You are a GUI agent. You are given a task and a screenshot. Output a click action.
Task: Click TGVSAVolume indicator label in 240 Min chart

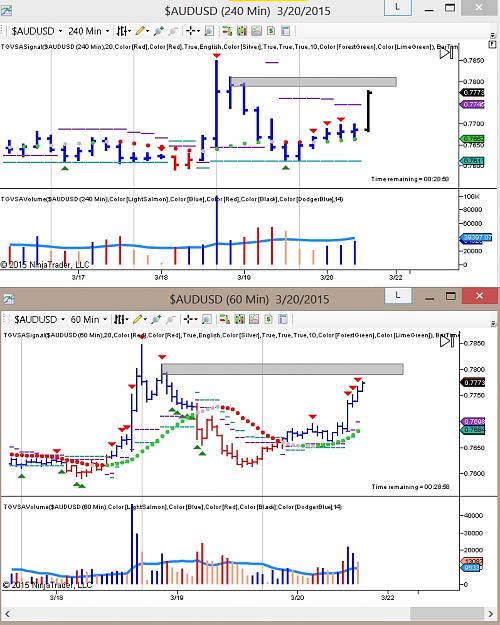coord(172,199)
